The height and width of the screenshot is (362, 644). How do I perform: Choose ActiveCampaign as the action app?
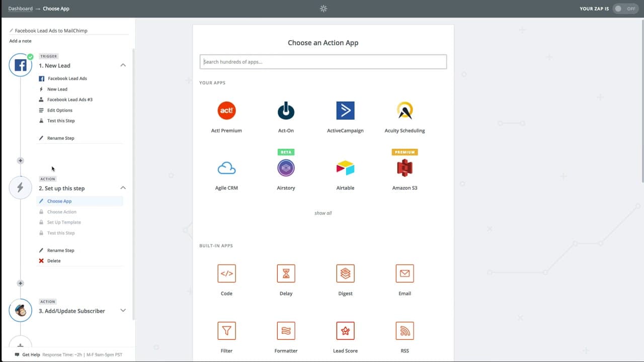[345, 117]
